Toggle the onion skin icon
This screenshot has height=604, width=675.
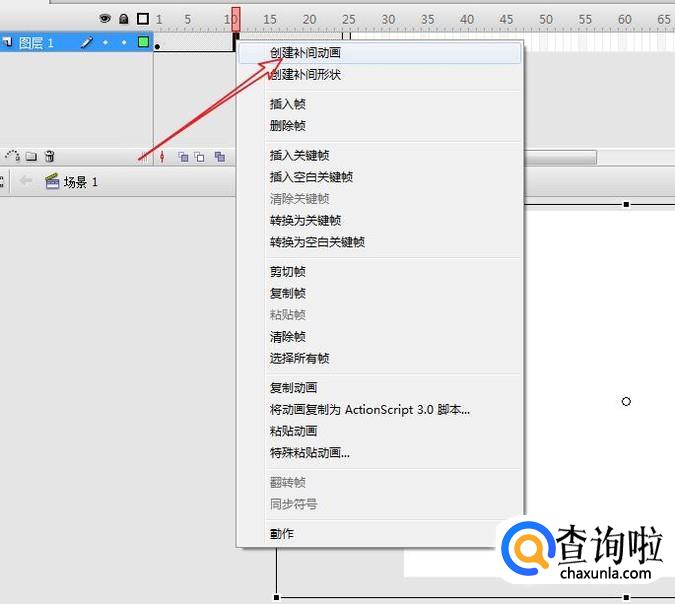click(x=183, y=157)
